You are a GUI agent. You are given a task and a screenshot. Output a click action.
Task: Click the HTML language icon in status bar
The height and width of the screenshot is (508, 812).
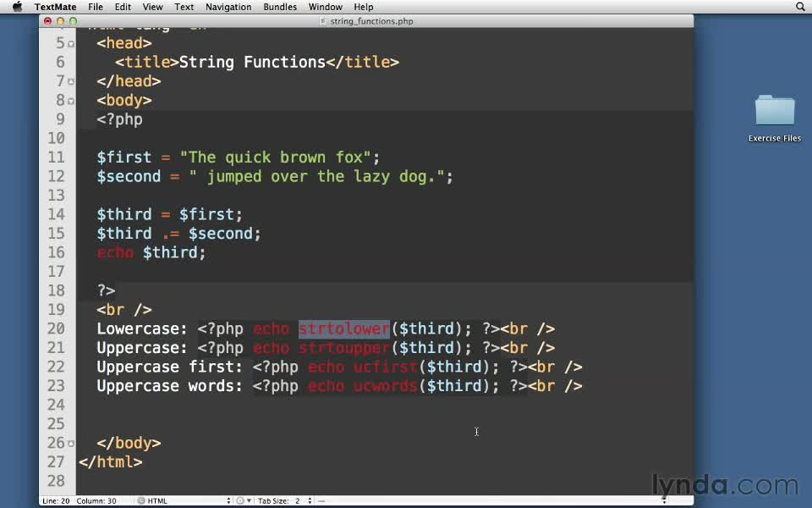click(141, 501)
